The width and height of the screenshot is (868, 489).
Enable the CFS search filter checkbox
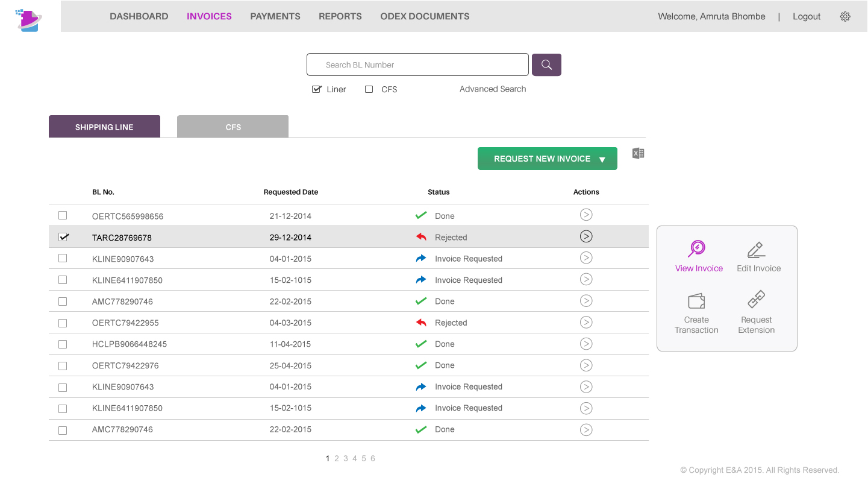coord(369,89)
